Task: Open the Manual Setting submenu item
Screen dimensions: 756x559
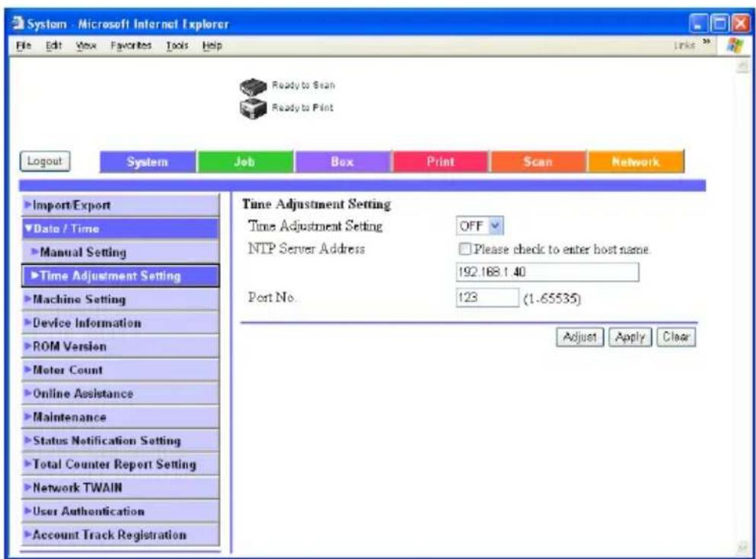Action: (x=120, y=252)
